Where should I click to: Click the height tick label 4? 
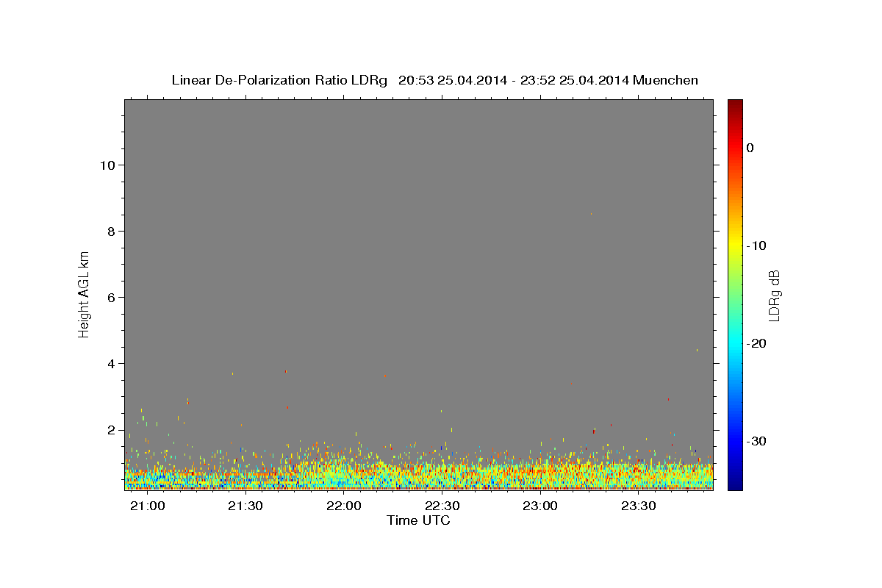[112, 363]
